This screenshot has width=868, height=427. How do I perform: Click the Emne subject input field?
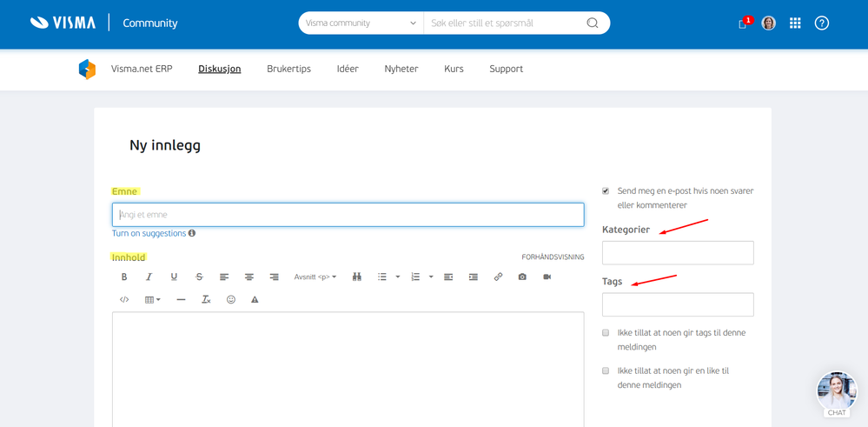click(x=348, y=215)
